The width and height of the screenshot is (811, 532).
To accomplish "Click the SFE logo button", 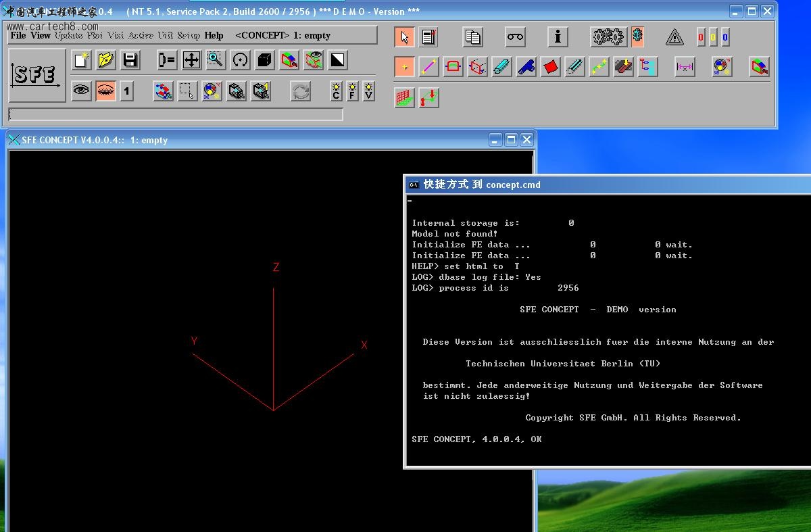I will click(36, 74).
